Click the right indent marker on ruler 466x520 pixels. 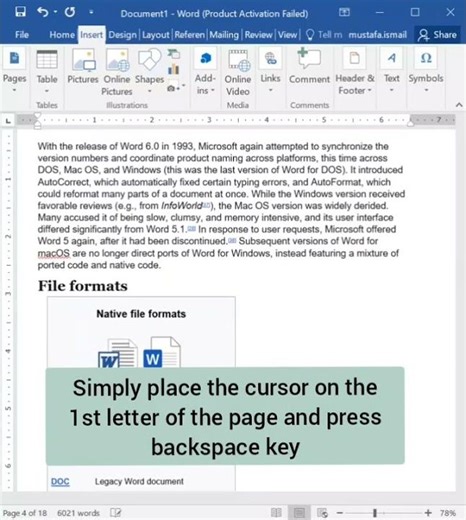coord(411,124)
